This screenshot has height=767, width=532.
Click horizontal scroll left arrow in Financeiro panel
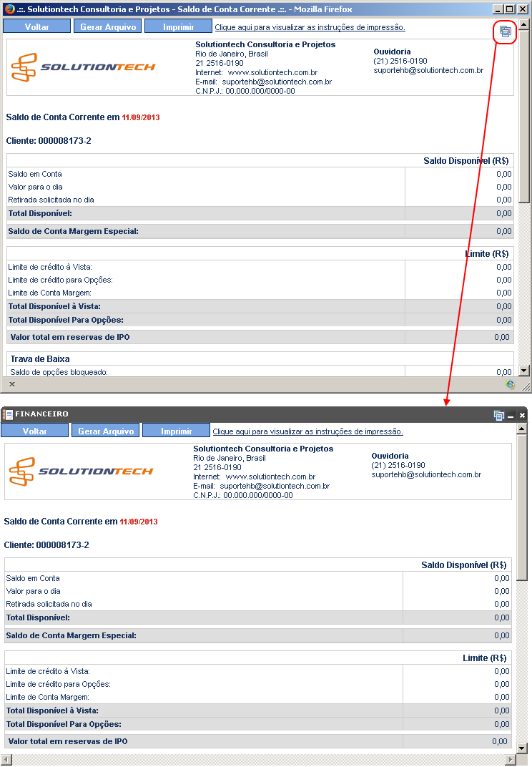coord(6,760)
